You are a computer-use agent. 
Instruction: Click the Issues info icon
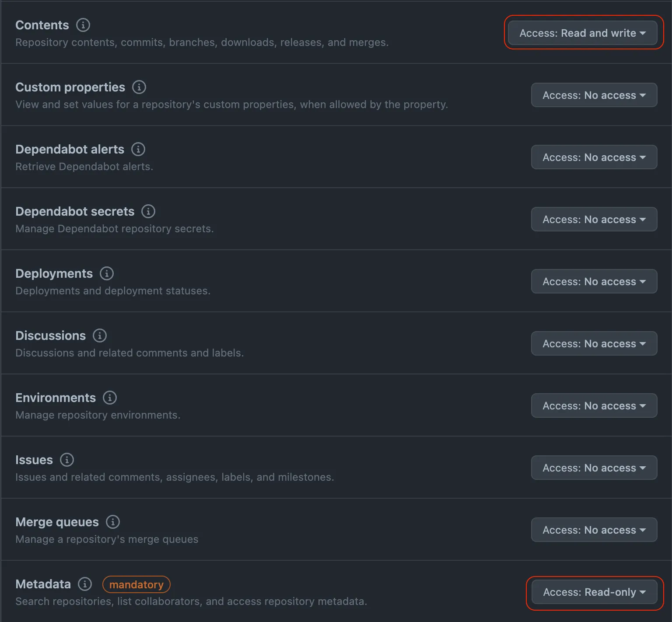click(67, 460)
